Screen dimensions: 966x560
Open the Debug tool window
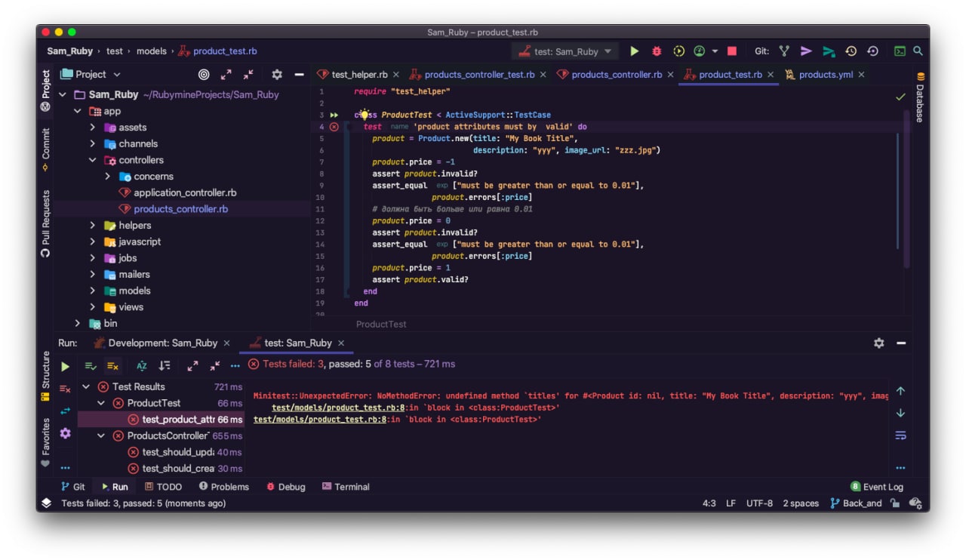(285, 487)
